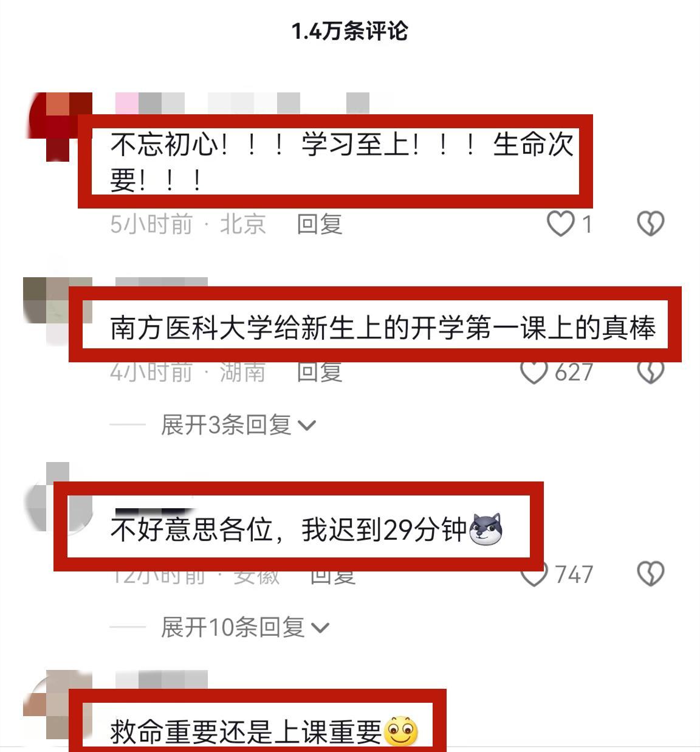Open avatar of 救命重要 commenter
Viewport: 700px width, 752px height.
coord(58,705)
